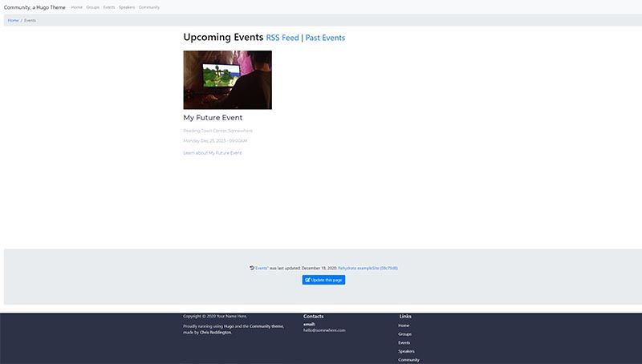Open Groups in the footer Links list
The height and width of the screenshot is (364, 642).
(405, 334)
